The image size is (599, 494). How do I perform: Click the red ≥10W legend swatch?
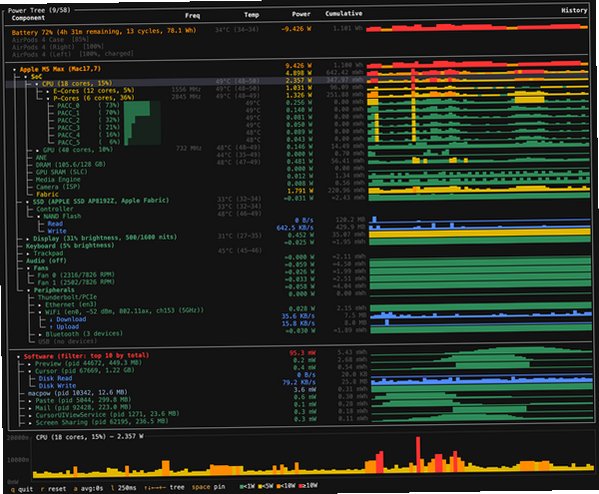point(301,486)
